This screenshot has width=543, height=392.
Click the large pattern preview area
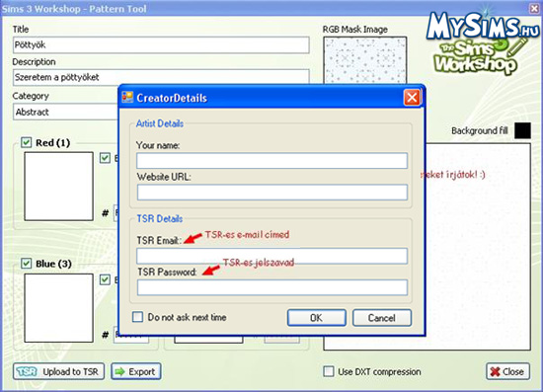478,247
